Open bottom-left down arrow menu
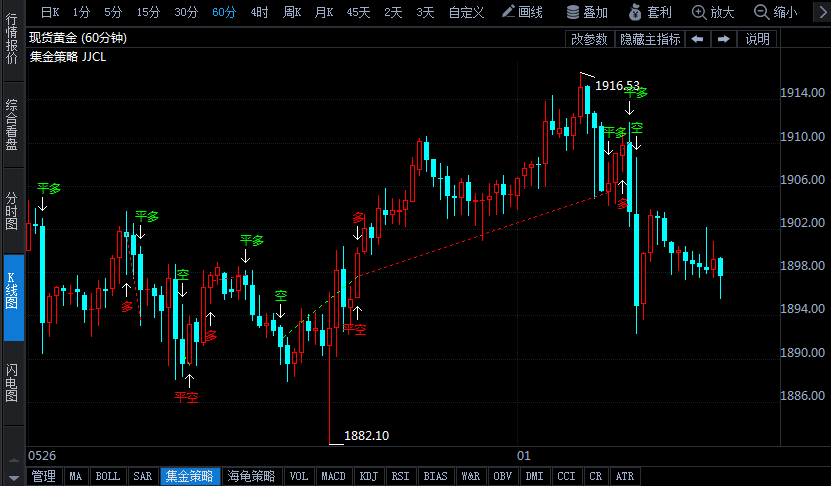 tap(14, 478)
